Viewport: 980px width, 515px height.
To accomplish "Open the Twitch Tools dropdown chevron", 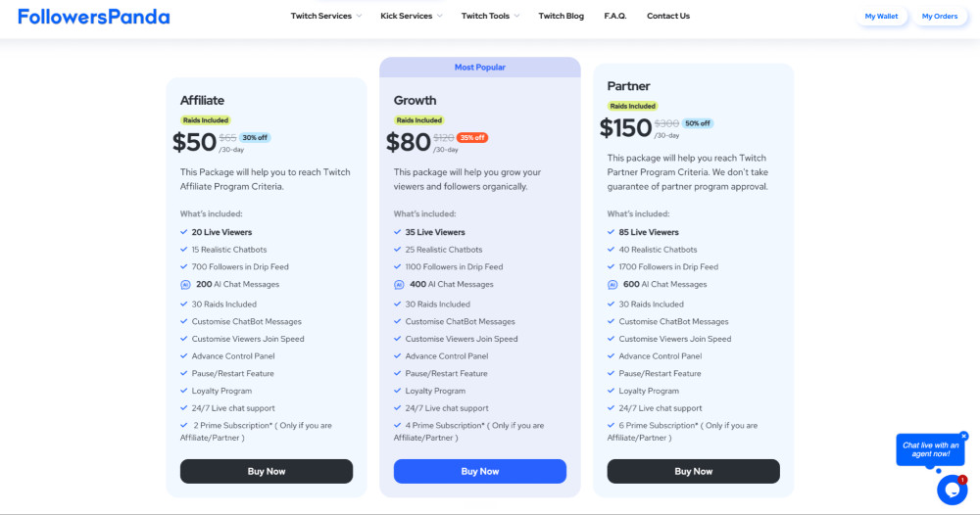I will point(516,17).
